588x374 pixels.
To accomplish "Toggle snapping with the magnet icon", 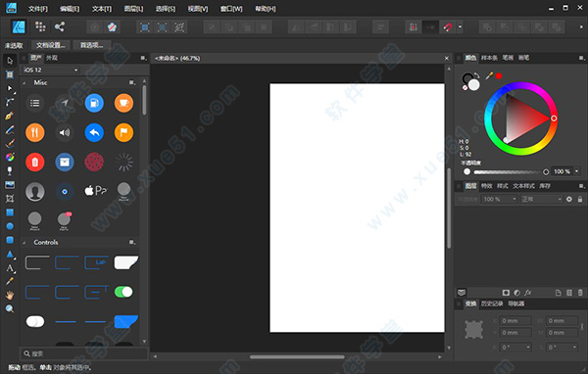I will tap(448, 27).
